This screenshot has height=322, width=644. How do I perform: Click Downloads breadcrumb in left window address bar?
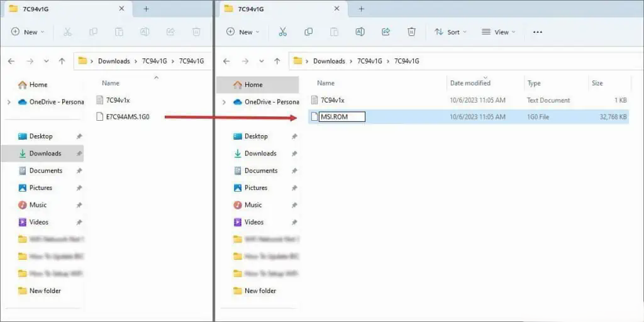[114, 61]
